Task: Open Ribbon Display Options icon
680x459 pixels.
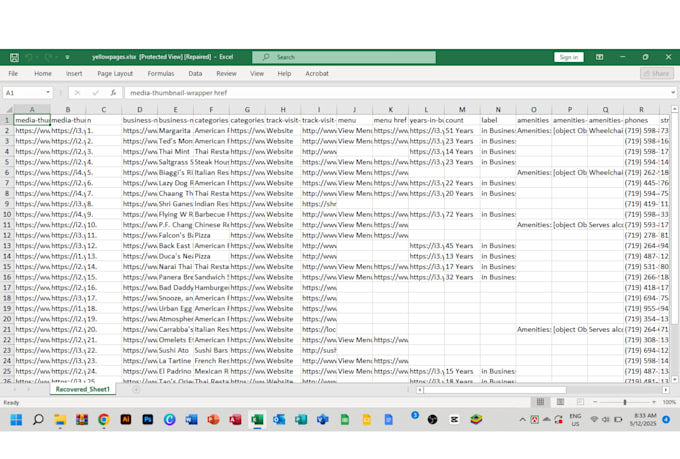Action: point(599,57)
